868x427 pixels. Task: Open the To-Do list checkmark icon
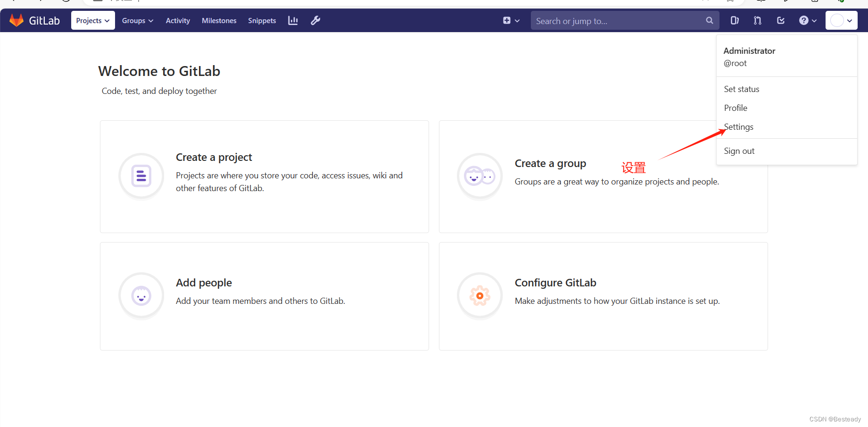click(x=781, y=20)
